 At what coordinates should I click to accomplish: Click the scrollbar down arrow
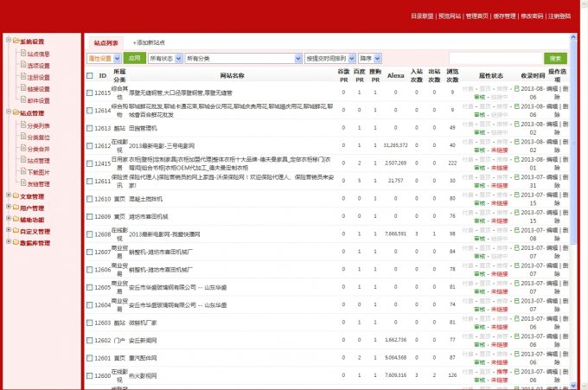pyautogui.click(x=573, y=385)
